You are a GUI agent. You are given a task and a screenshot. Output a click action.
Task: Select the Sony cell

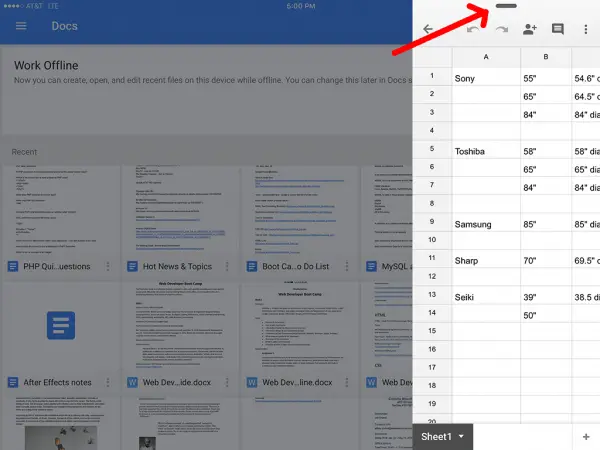pos(486,77)
